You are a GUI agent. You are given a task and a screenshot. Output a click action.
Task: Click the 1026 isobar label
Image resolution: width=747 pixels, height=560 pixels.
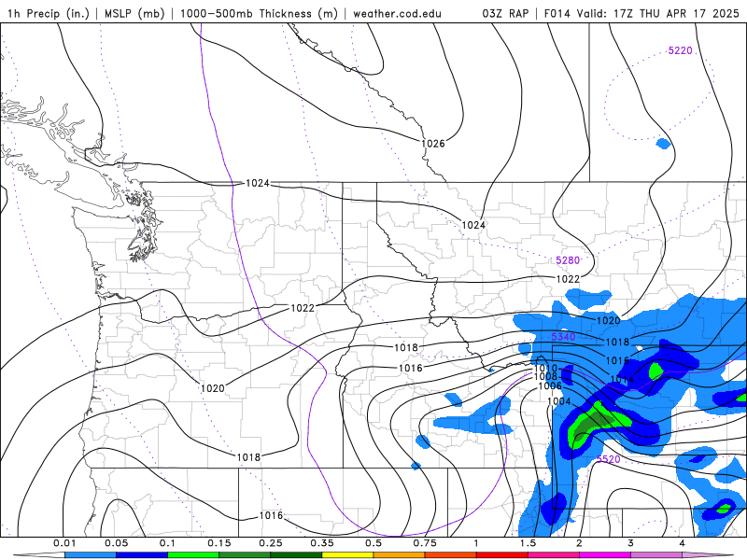433,144
